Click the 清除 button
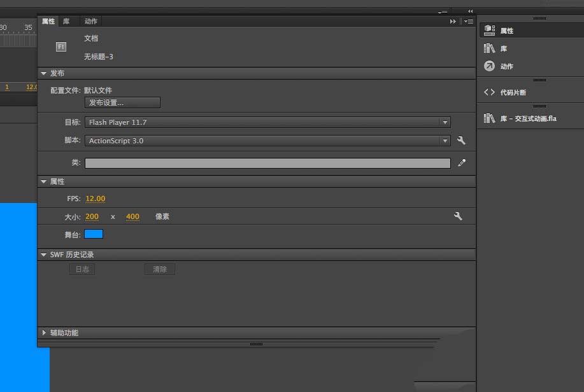This screenshot has width=584, height=392. [x=160, y=269]
